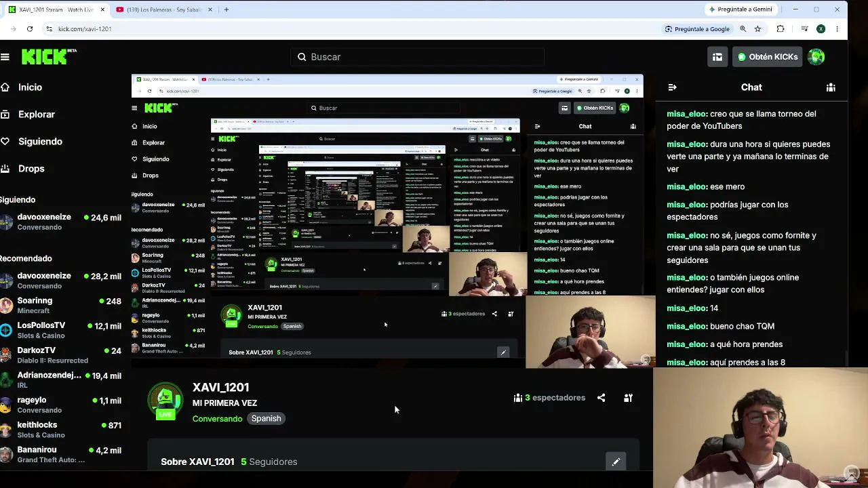Open the Drops sidebar item
The height and width of the screenshot is (488, 868).
pyautogui.click(x=31, y=168)
